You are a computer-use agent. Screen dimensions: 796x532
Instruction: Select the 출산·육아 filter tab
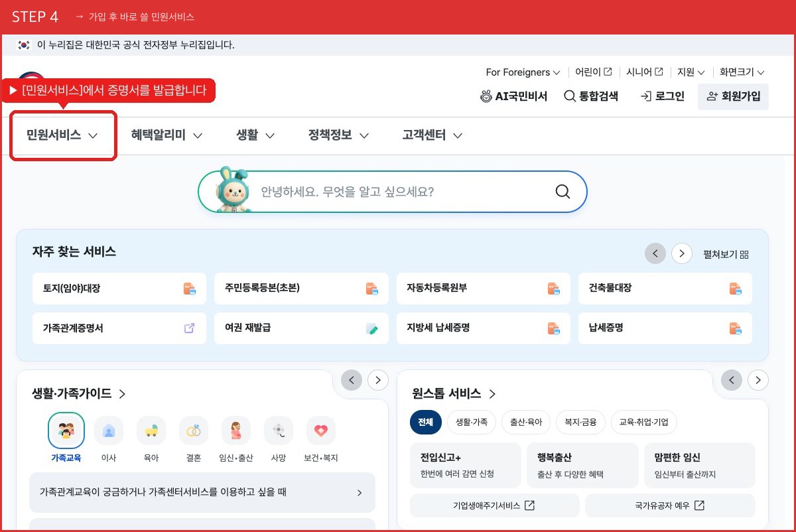pos(526,422)
